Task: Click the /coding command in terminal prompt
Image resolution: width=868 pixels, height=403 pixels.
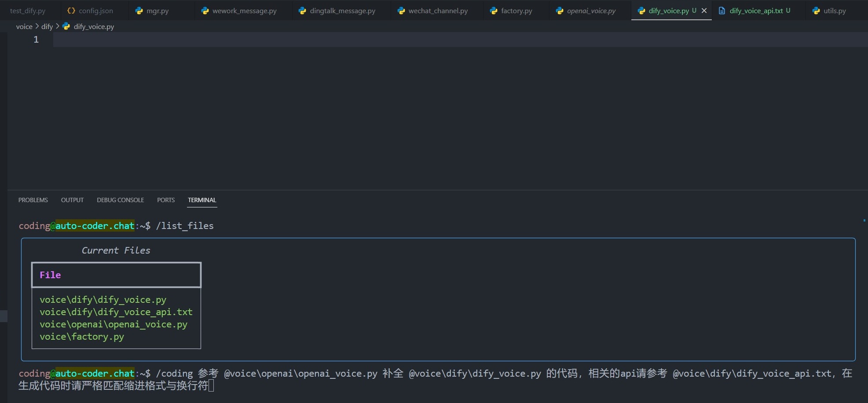Action: [174, 374]
